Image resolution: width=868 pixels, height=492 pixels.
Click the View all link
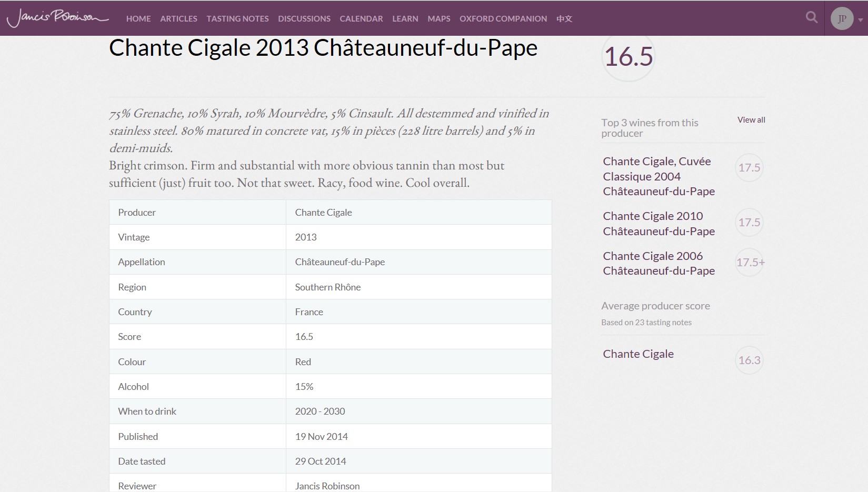[751, 120]
